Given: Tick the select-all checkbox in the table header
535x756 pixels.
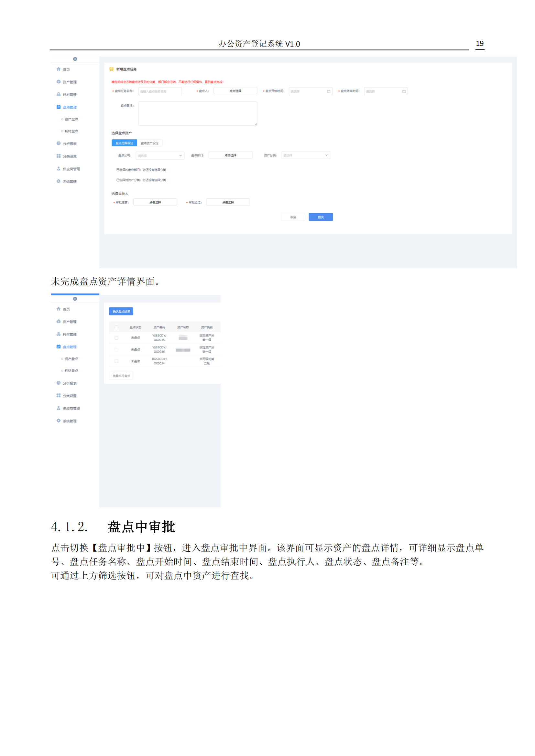Looking at the screenshot, I should 116,327.
